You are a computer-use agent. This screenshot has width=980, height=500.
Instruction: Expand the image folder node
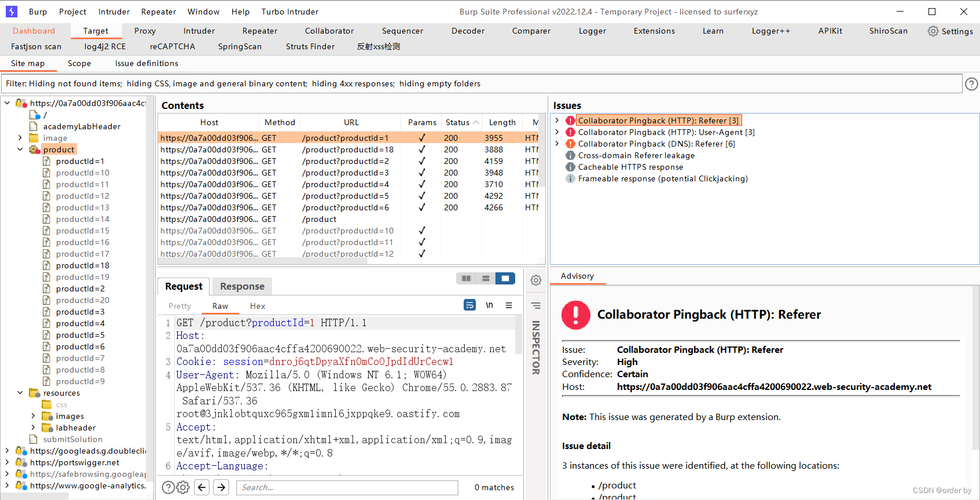(20, 138)
